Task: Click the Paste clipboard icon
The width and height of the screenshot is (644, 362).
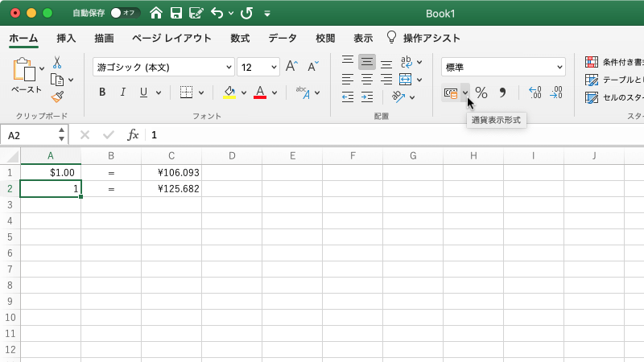Action: click(x=24, y=69)
